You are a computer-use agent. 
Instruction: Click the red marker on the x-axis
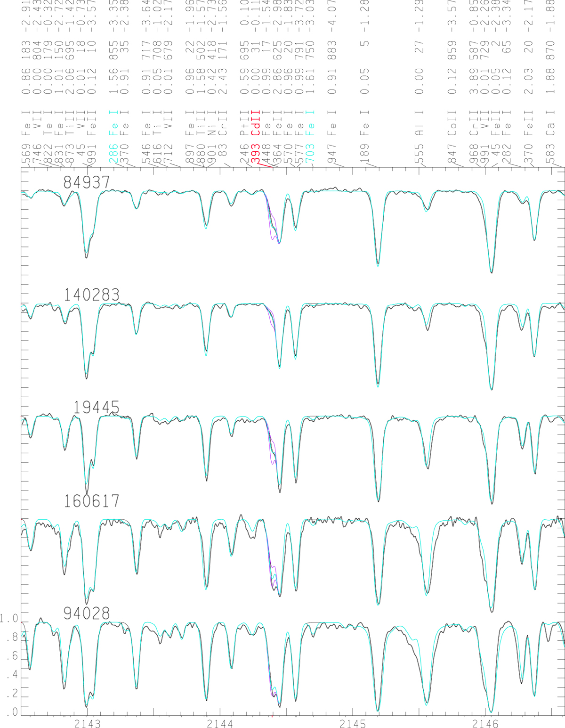pos(272,716)
